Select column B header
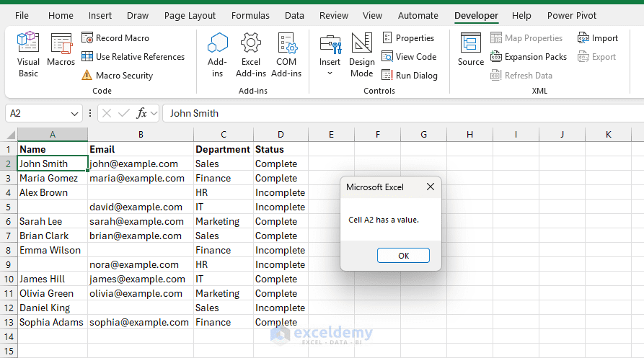Viewport: 644px width, 358px height. [141, 135]
